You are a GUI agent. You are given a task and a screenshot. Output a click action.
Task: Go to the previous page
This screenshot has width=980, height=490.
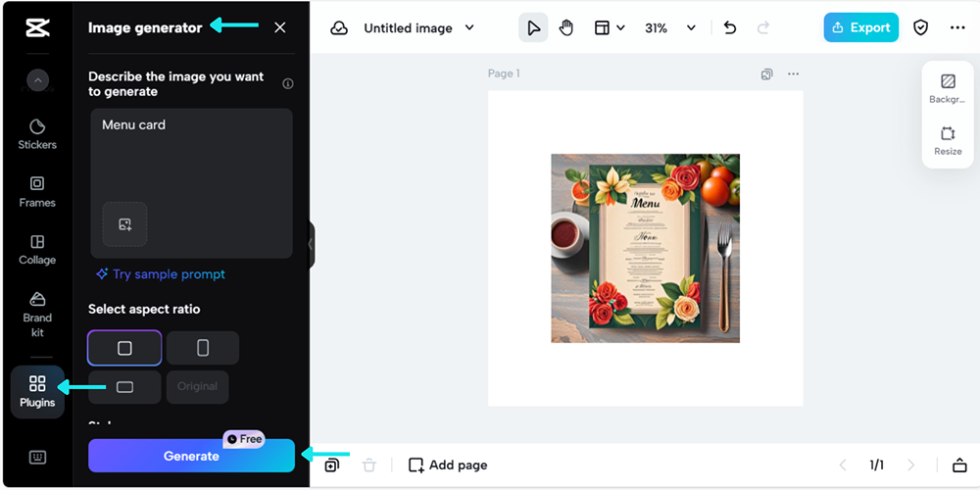pos(843,465)
